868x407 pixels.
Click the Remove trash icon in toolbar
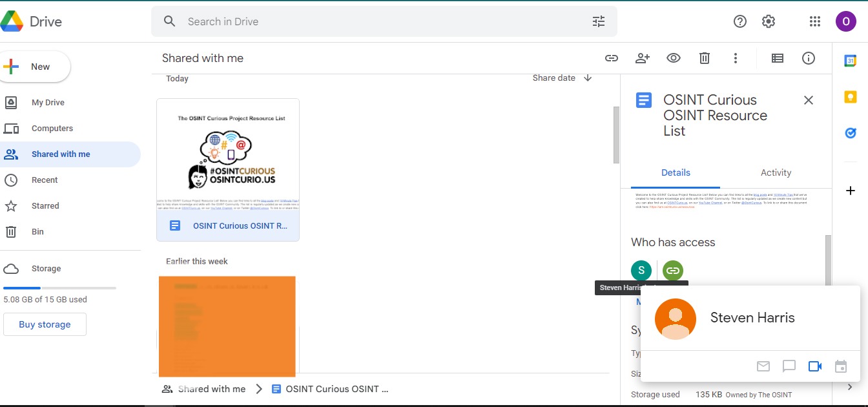(x=705, y=58)
